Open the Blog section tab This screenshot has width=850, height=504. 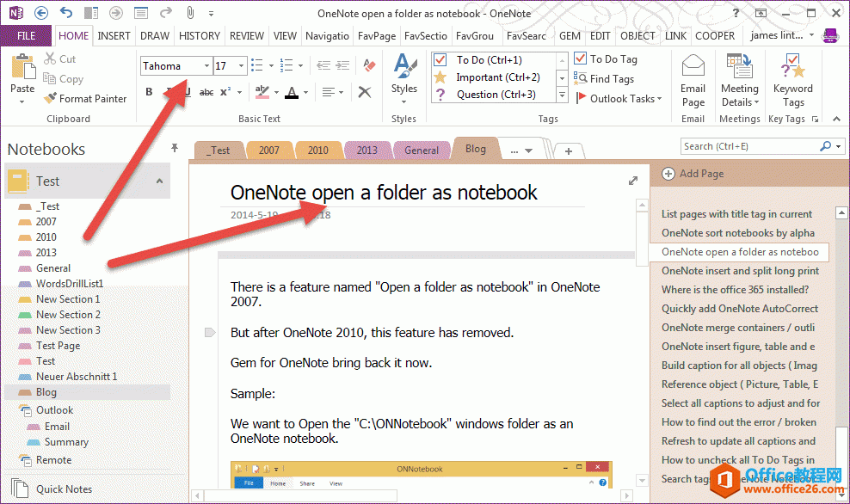pyautogui.click(x=476, y=148)
